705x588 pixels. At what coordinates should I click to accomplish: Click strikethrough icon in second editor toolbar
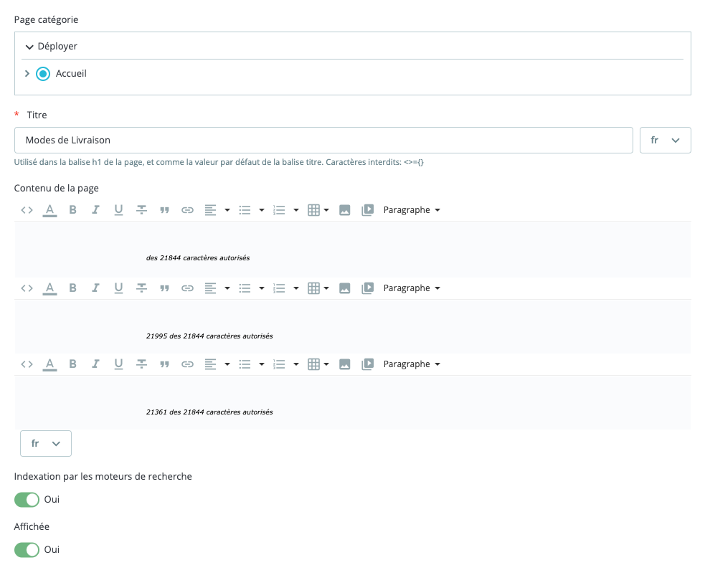(x=141, y=288)
